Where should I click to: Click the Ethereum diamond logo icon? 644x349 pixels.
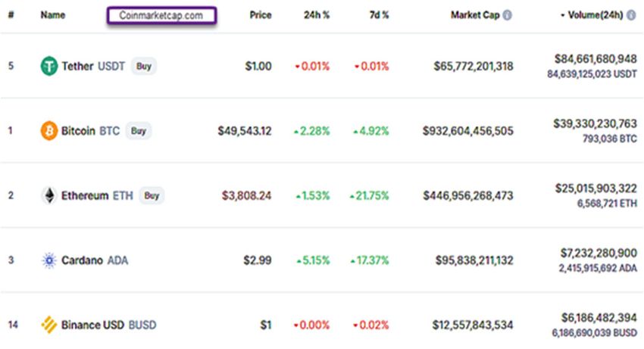coord(48,195)
